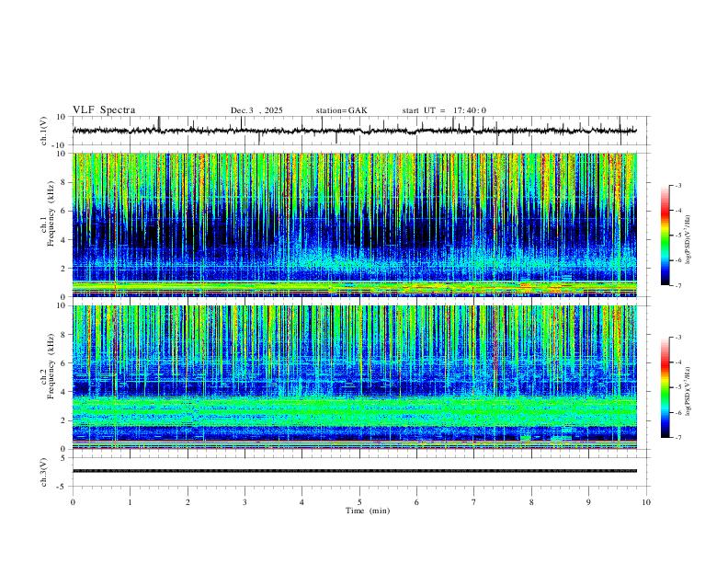This screenshot has width=728, height=563.
Task: Click the "station=GAK" header label
Action: (x=341, y=110)
